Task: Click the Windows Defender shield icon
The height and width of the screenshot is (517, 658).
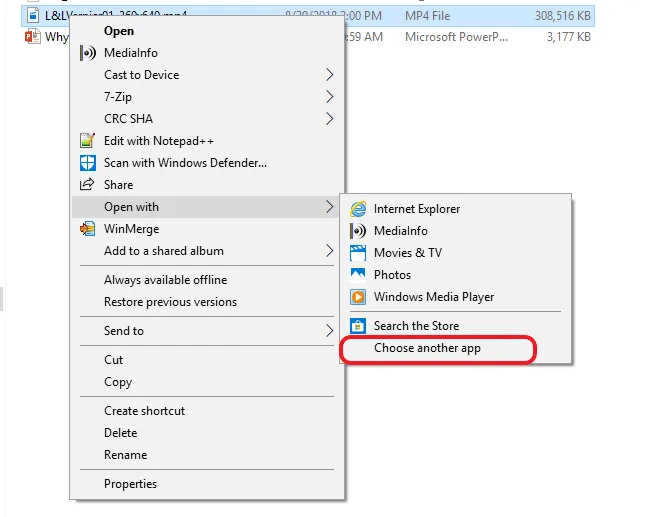Action: (x=88, y=163)
